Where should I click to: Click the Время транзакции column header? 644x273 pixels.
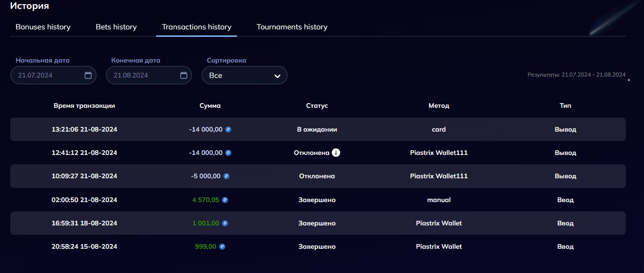click(x=84, y=105)
